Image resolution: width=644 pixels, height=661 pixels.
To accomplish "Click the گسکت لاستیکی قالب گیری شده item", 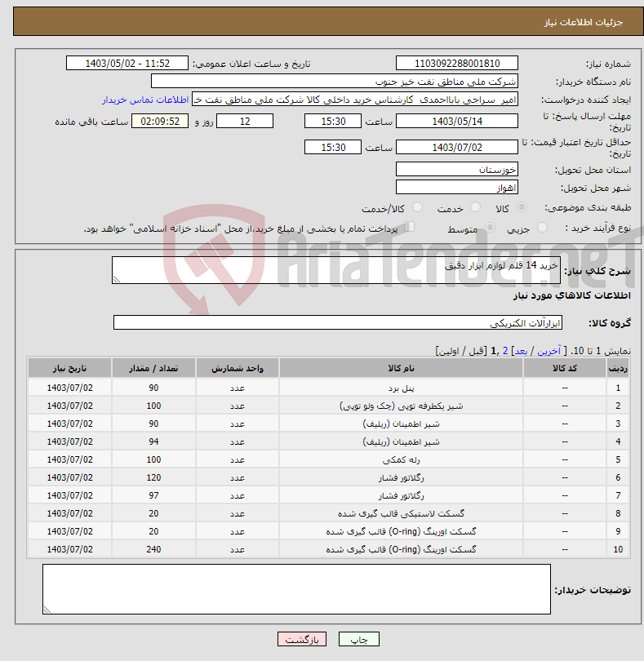I will pyautogui.click(x=401, y=513).
